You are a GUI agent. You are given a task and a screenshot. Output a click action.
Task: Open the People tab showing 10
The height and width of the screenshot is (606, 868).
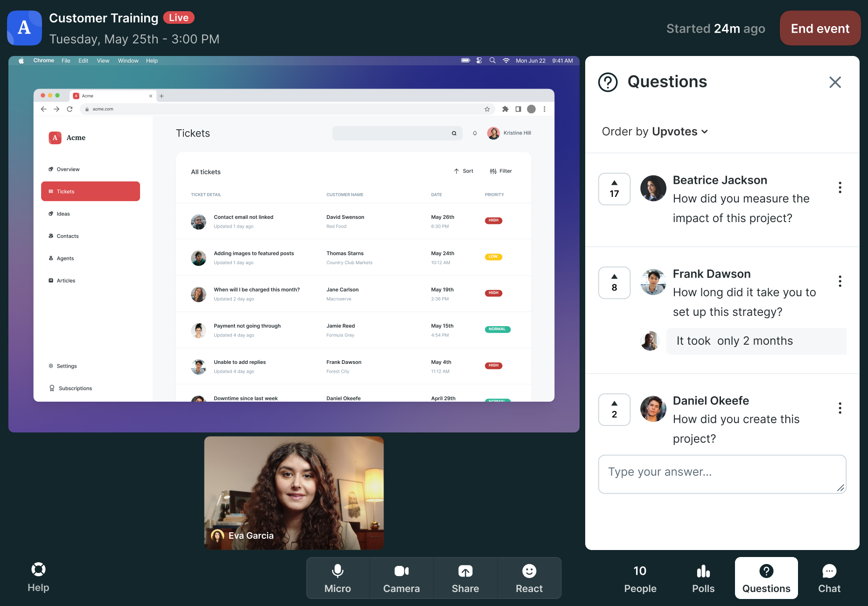coord(640,578)
